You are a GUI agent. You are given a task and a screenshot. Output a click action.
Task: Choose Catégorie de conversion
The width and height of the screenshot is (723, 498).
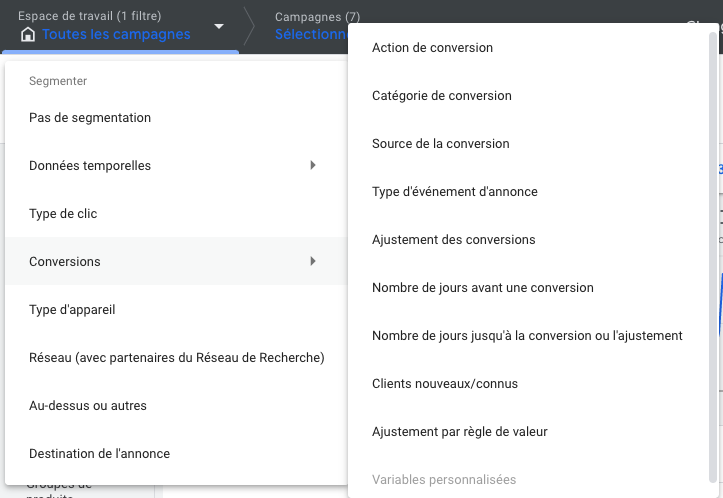[441, 96]
